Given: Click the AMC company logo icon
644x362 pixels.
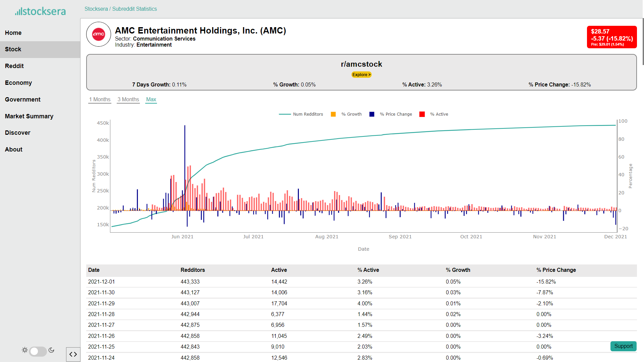Looking at the screenshot, I should (99, 34).
